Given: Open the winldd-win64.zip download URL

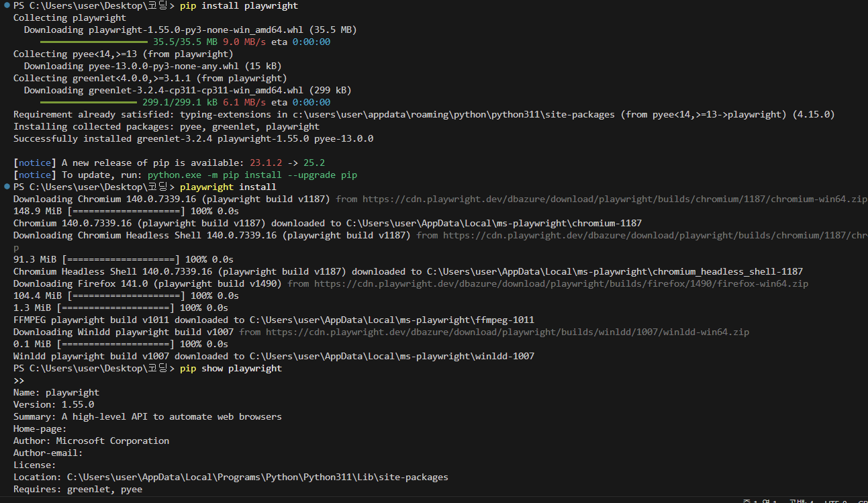Looking at the screenshot, I should tap(508, 332).
